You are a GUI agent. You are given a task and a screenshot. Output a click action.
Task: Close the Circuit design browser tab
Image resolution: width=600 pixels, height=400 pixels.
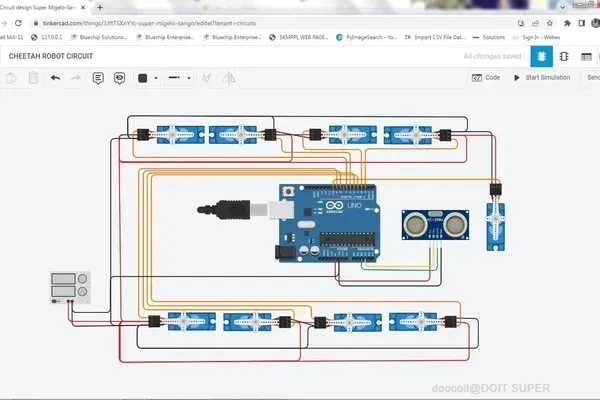[83, 7]
